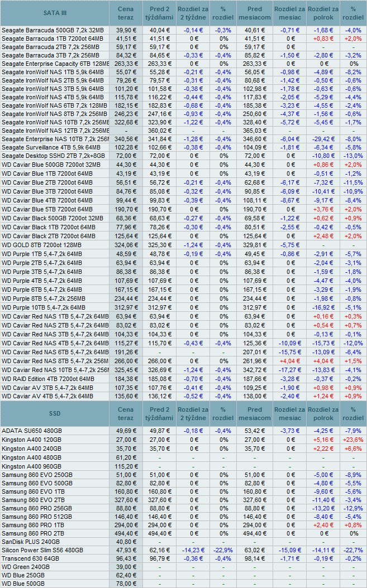Click Seagate Barracuda 2TB 7,2k 256MB name

click(x=51, y=47)
